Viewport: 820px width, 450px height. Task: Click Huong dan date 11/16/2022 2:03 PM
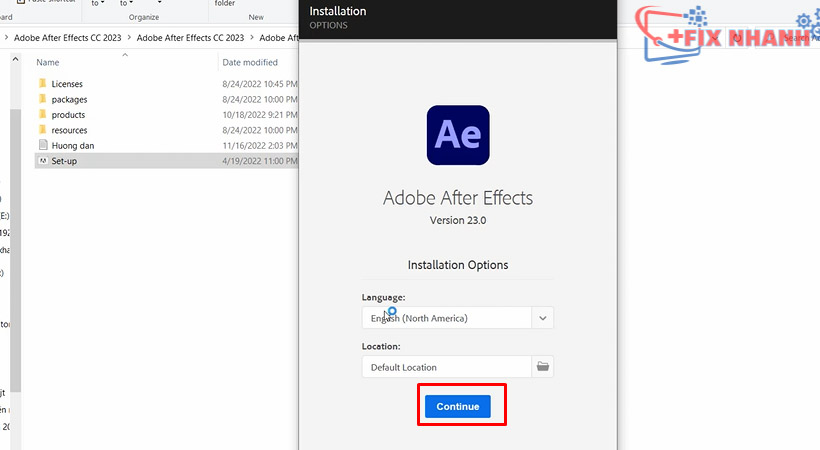tap(259, 145)
